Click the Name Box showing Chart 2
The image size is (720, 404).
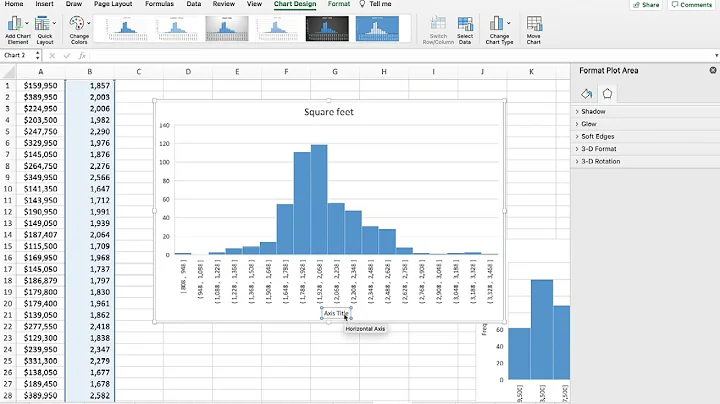17,56
